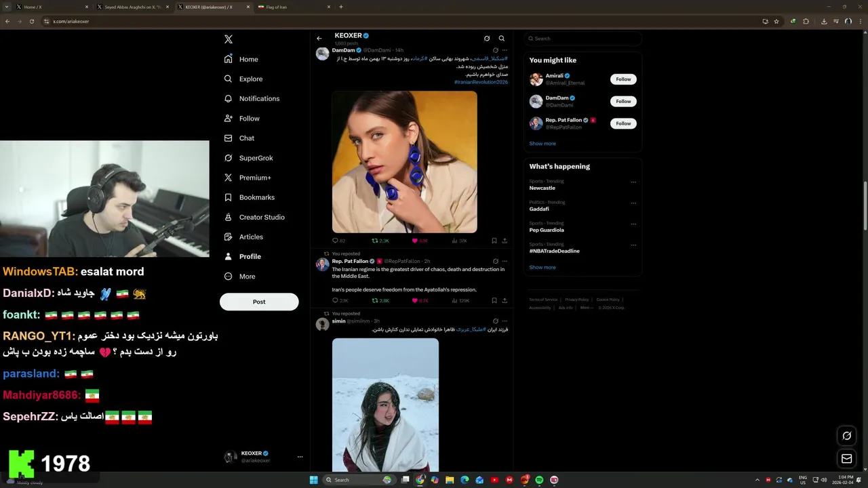Switch to Flag of Iran tab
Viewport: 868px width, 488px height.
(295, 7)
